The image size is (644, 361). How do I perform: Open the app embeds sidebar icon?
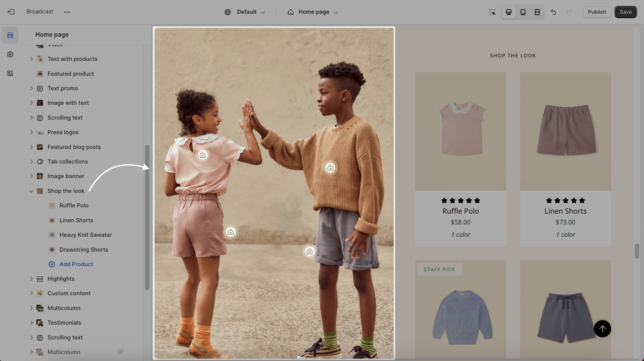[10, 73]
